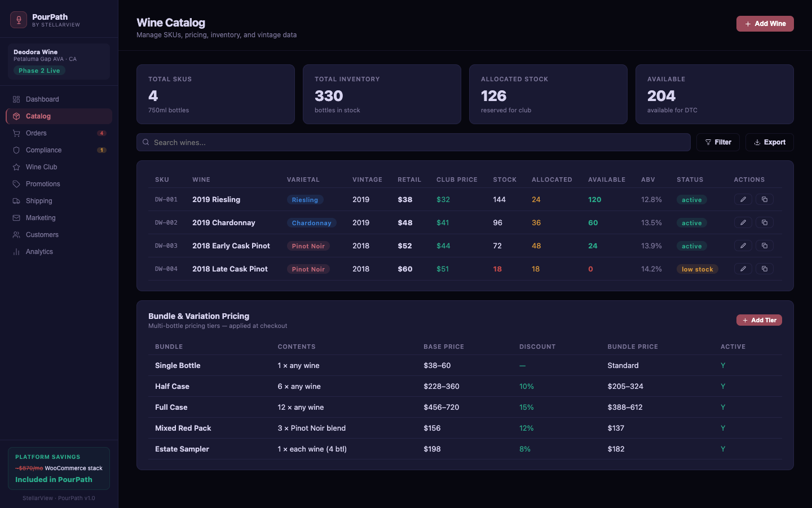The image size is (812, 508).
Task: Duplicate the 2018 Late Cask Pinot SKU
Action: 764,269
